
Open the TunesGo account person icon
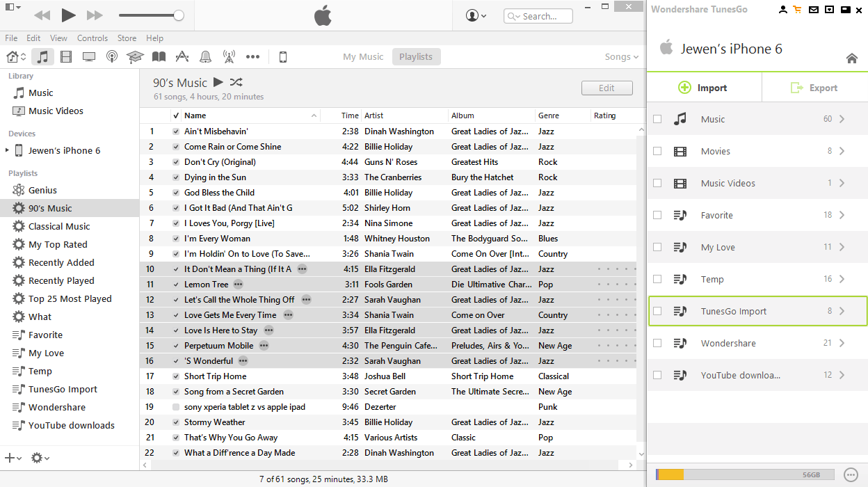783,10
